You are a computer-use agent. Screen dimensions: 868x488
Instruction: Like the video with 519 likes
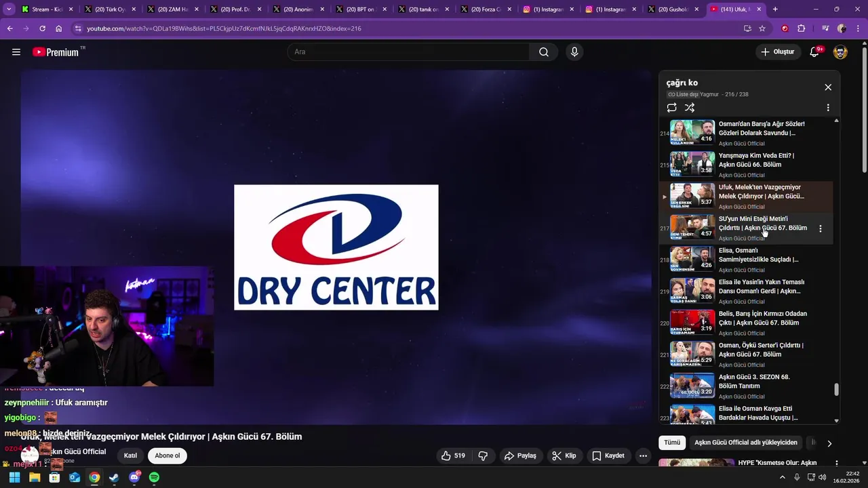point(453,455)
